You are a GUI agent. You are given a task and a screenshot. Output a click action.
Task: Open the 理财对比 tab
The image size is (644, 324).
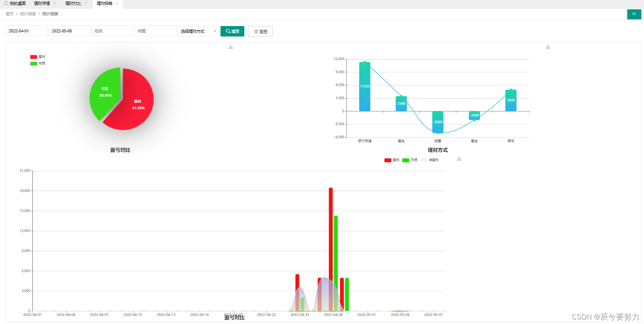[73, 3]
